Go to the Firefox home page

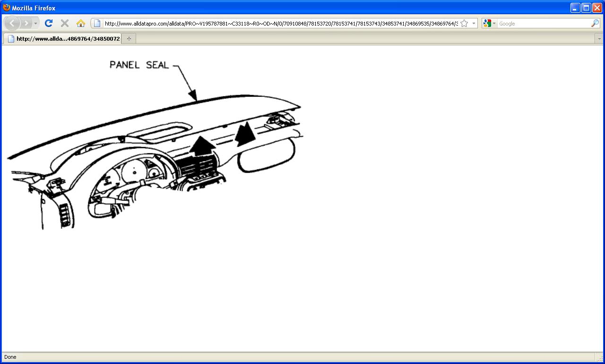click(80, 23)
